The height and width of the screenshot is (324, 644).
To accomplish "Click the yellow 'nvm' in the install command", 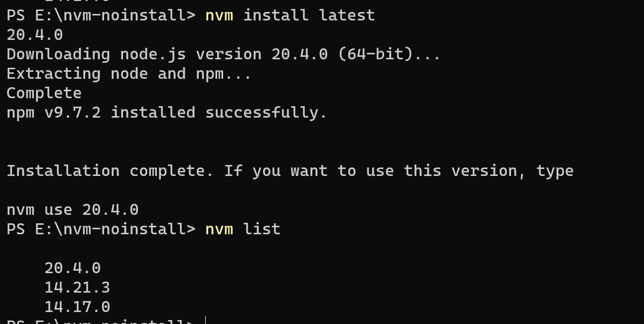I will pos(219,15).
